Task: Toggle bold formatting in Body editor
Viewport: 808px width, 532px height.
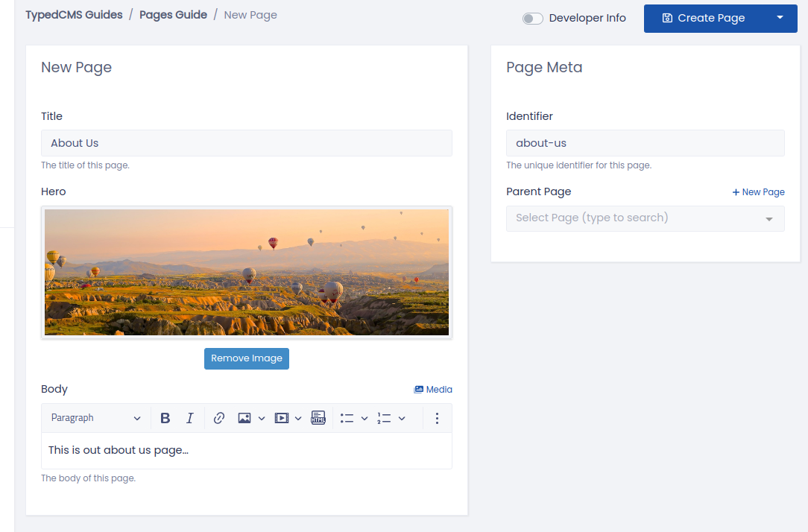Action: (165, 418)
